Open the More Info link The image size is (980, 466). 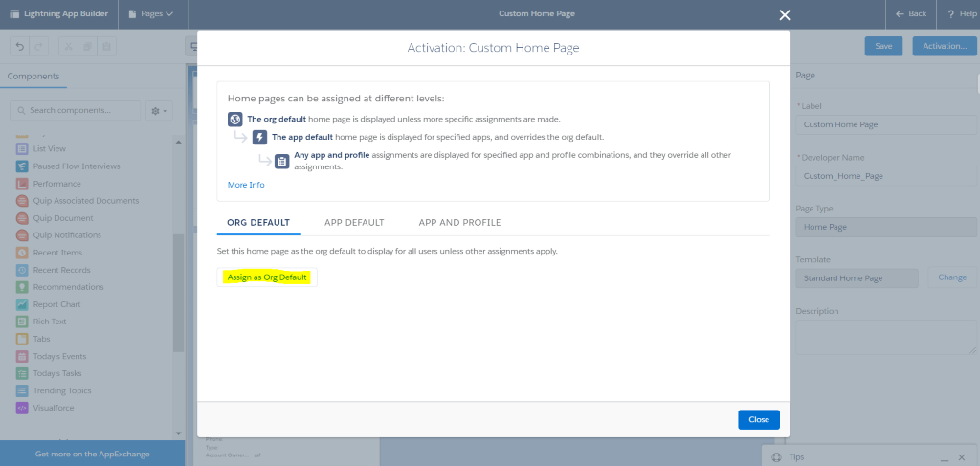click(246, 185)
